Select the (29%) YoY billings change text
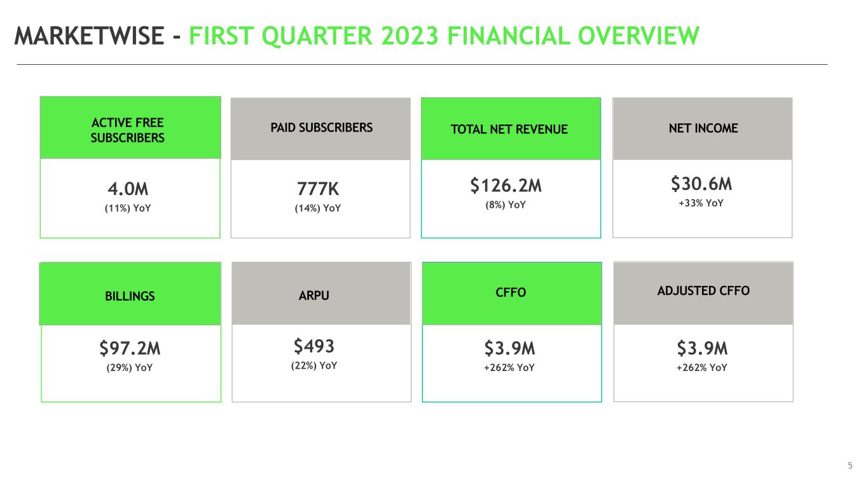The width and height of the screenshot is (868, 488). [x=130, y=367]
